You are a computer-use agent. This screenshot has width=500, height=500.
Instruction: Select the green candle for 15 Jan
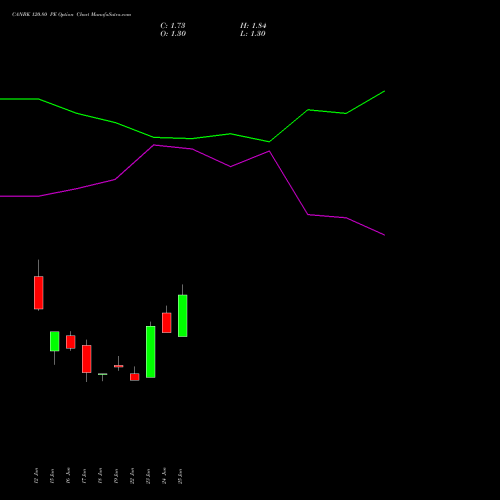coord(55,341)
